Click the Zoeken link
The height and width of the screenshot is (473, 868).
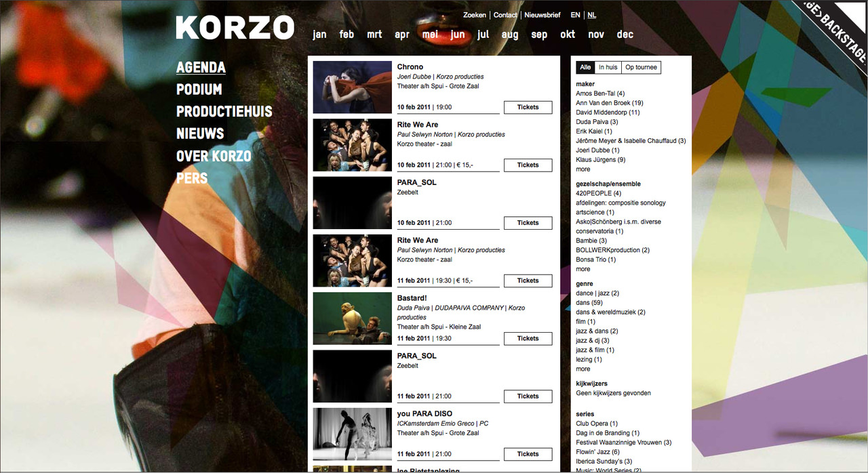pos(475,15)
